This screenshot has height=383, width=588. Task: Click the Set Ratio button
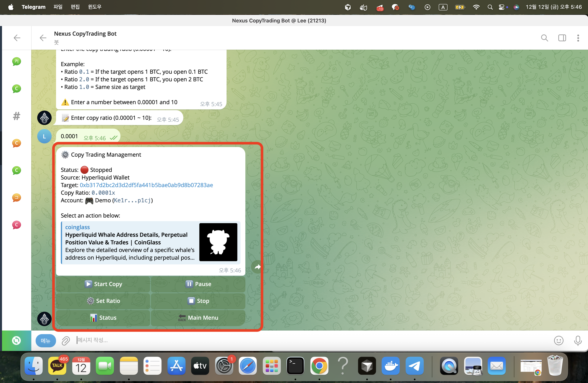click(103, 301)
